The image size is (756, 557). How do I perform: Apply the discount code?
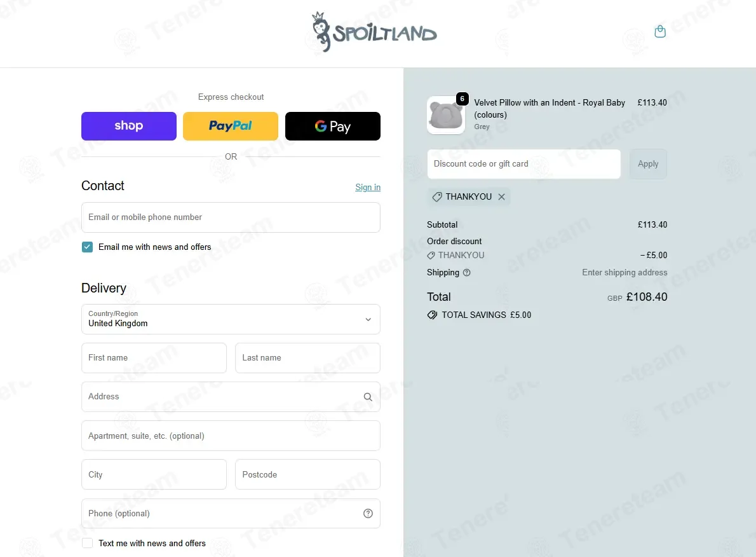point(648,164)
